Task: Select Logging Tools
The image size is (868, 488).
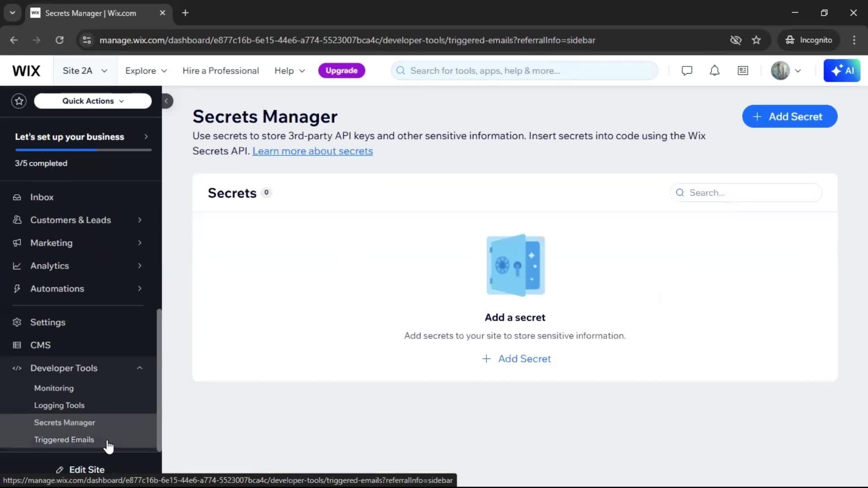Action: click(x=59, y=405)
